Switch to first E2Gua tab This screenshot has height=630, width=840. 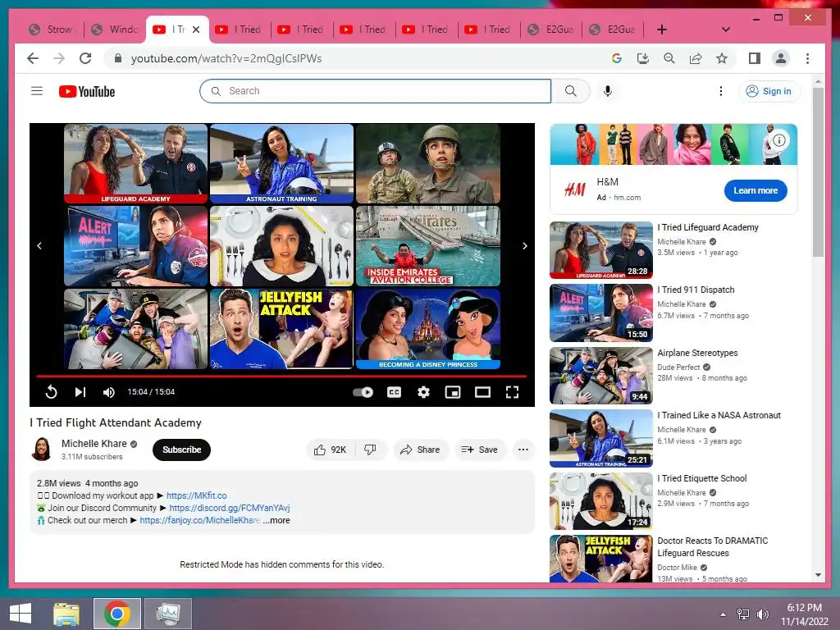click(550, 30)
